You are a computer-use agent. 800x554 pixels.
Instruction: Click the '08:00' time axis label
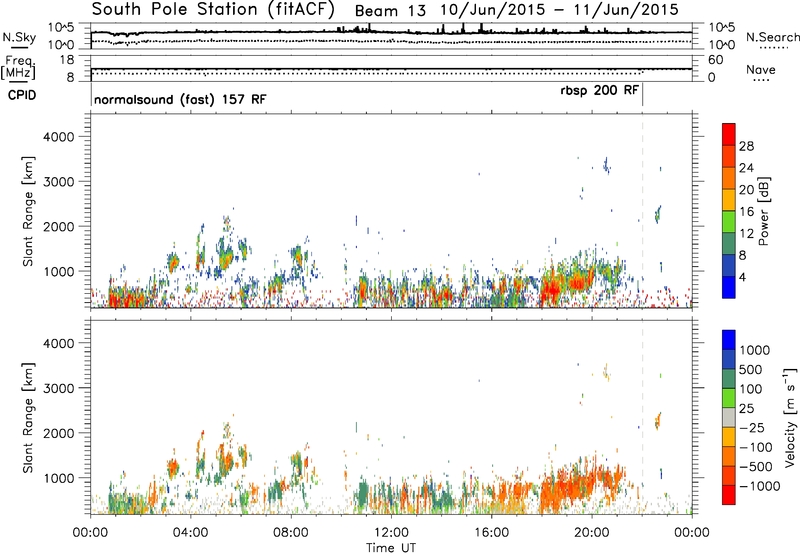(291, 533)
